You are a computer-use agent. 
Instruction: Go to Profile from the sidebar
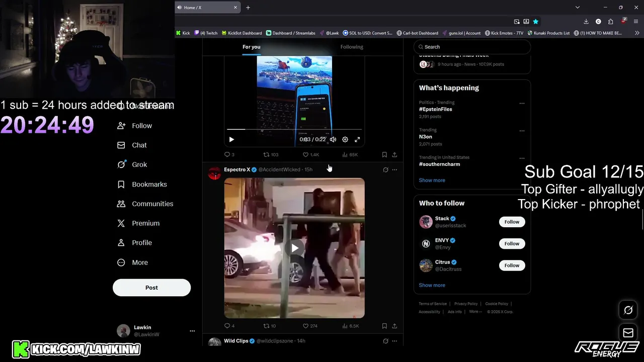tap(134, 243)
